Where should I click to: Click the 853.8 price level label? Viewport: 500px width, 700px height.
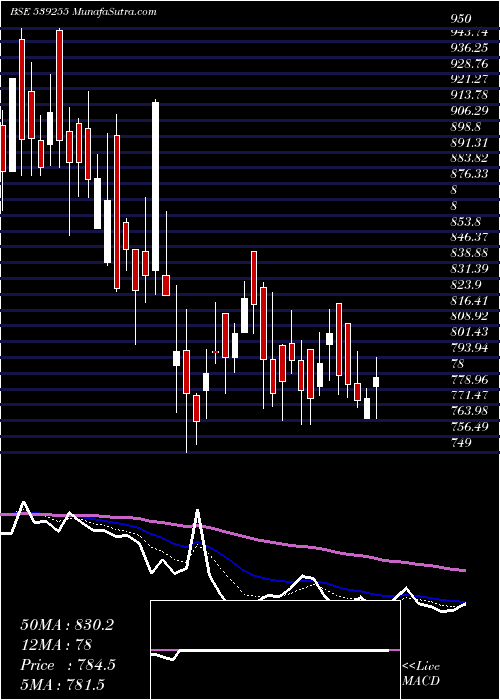click(x=466, y=221)
